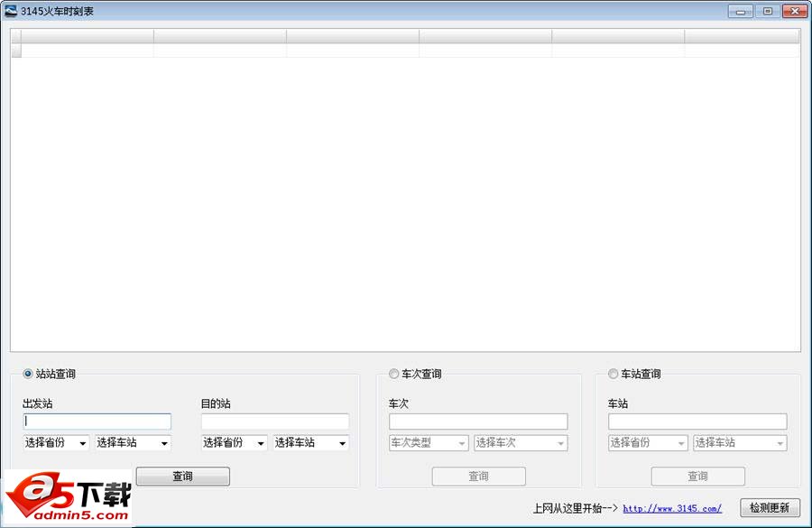
Task: Focus the 目的站 text input field
Action: click(275, 421)
